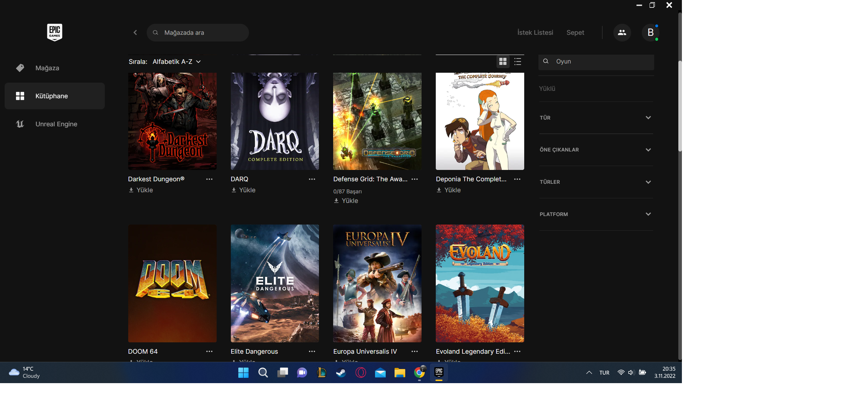Expand the TÜR filter section
Image resolution: width=868 pixels, height=403 pixels.
coord(596,118)
